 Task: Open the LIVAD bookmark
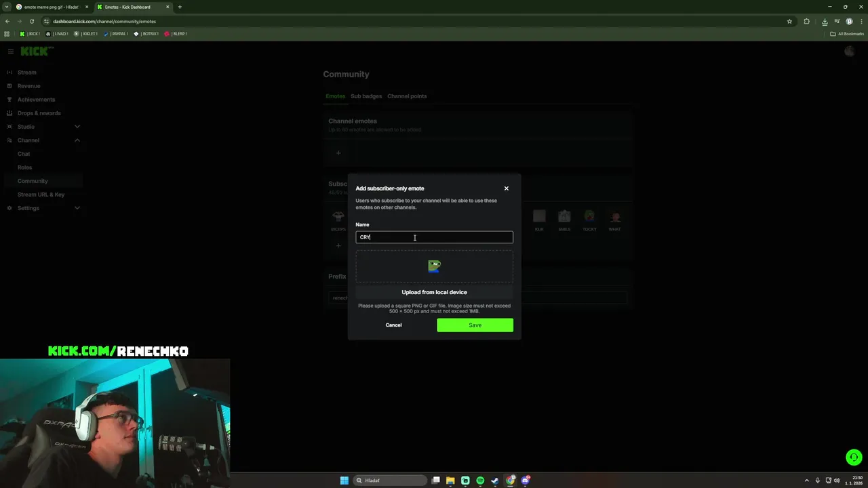[57, 33]
